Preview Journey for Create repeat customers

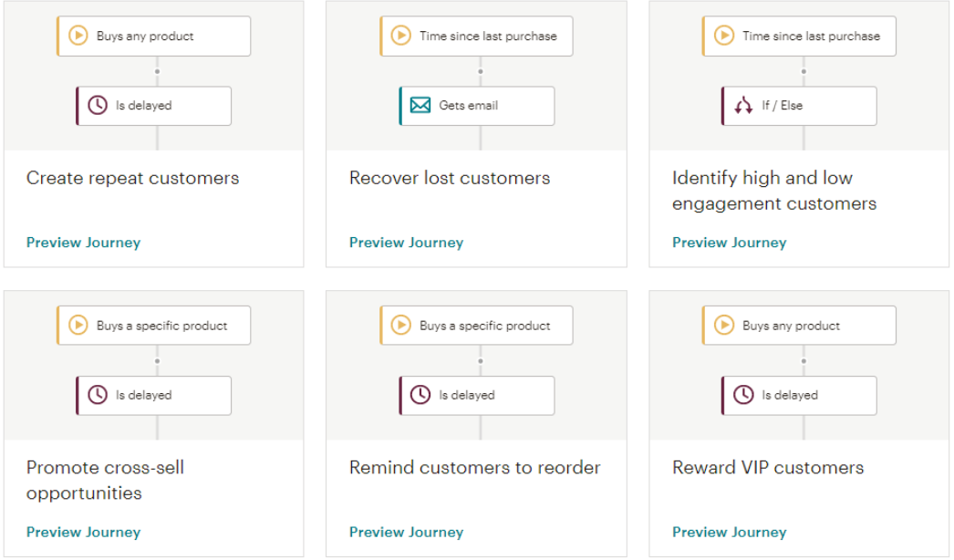(x=83, y=243)
